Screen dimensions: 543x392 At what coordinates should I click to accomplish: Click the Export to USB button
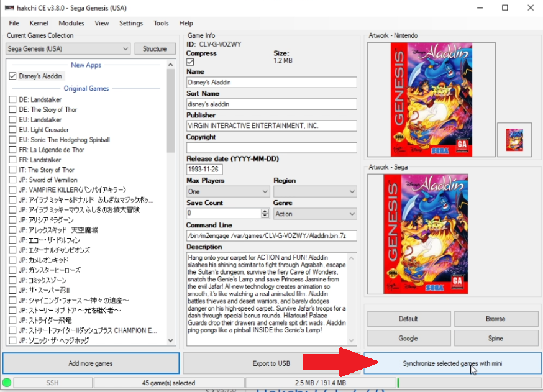tap(271, 363)
